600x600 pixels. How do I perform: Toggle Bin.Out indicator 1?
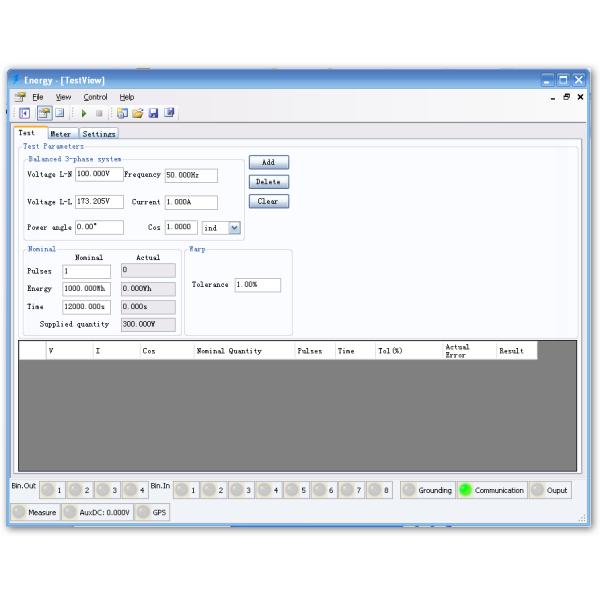47,490
